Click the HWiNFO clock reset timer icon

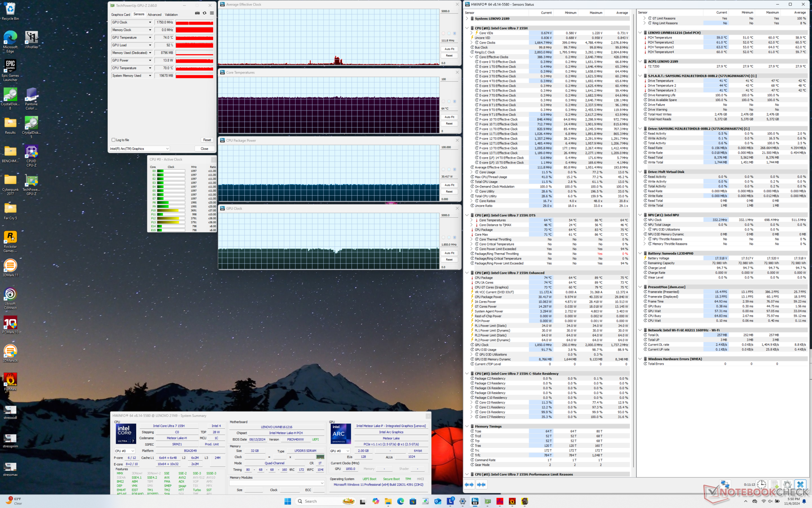coord(761,484)
